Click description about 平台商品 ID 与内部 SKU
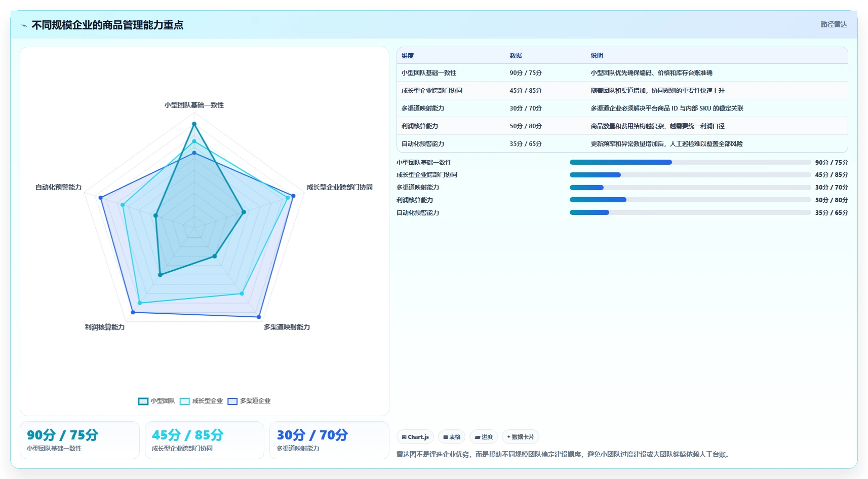The width and height of the screenshot is (868, 479). tap(667, 108)
